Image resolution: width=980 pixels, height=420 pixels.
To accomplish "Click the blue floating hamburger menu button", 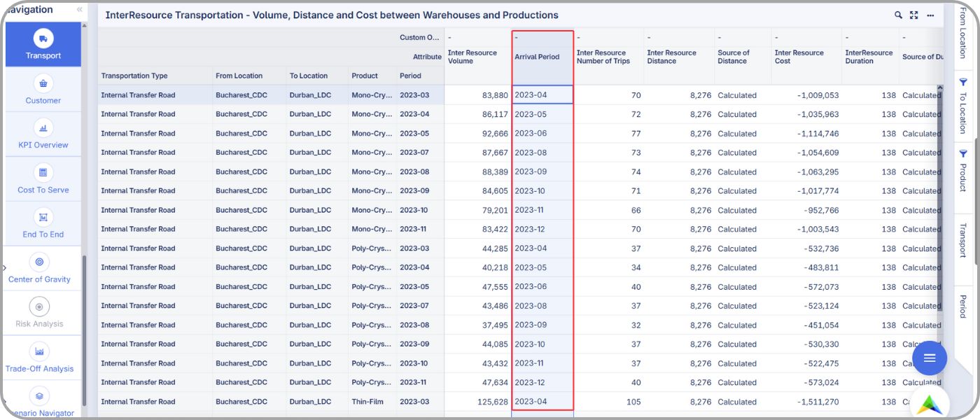I will [x=930, y=358].
